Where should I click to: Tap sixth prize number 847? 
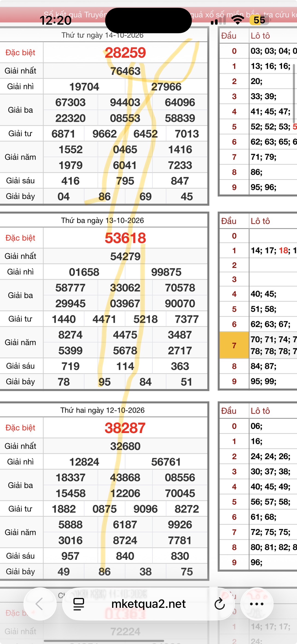coord(180,181)
